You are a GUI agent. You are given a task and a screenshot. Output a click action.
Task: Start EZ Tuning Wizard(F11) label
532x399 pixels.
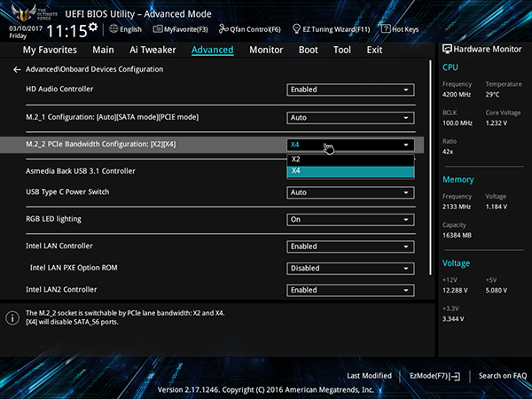336,29
